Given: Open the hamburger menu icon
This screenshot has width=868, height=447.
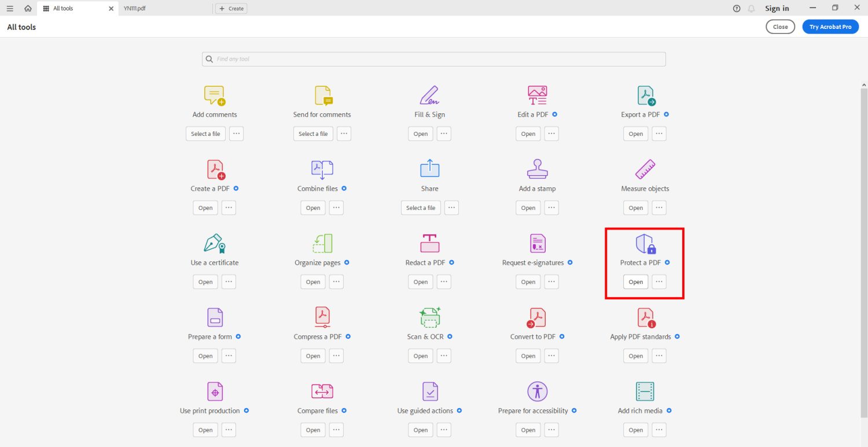Looking at the screenshot, I should 10,9.
